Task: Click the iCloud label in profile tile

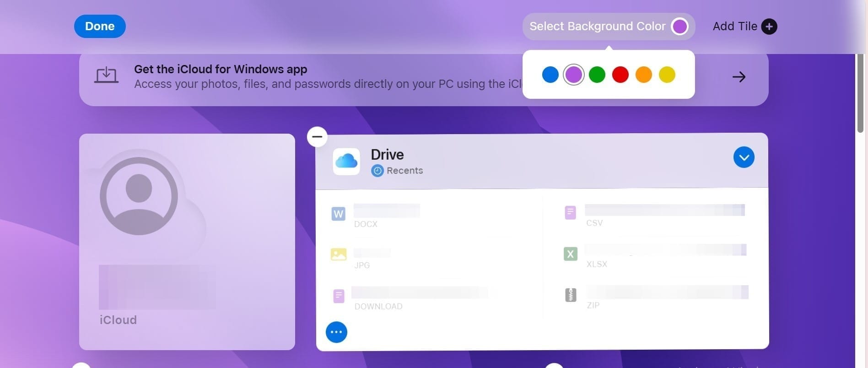Action: (118, 320)
